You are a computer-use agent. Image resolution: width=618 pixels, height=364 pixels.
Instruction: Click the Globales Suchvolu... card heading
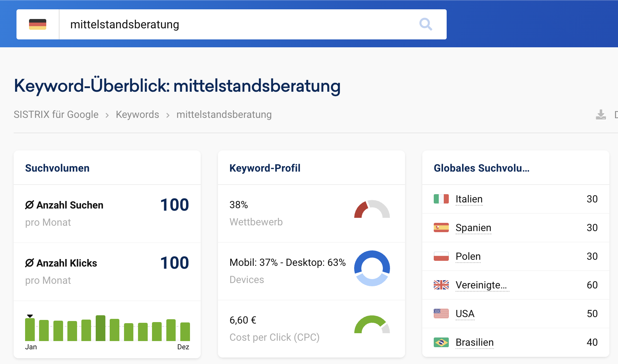point(481,168)
